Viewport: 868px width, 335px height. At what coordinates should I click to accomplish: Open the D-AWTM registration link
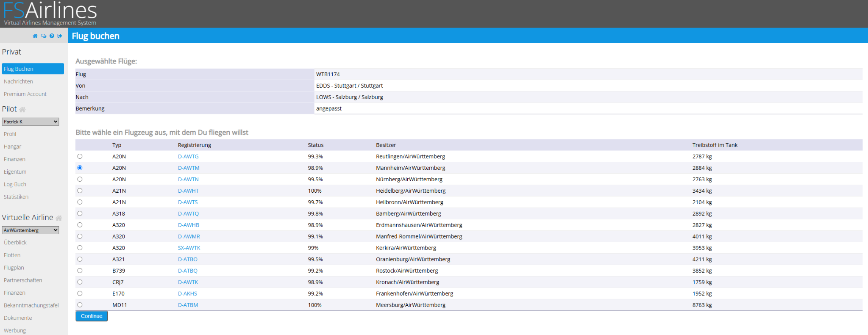point(189,168)
